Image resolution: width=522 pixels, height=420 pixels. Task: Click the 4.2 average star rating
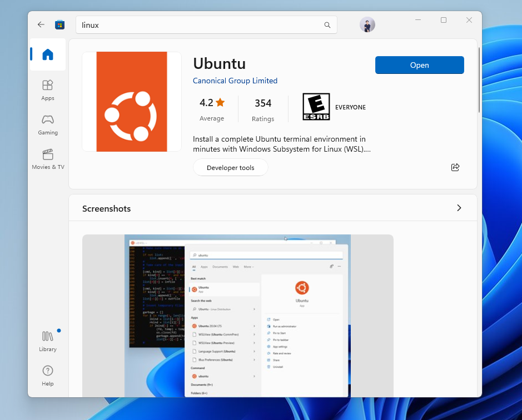click(212, 108)
